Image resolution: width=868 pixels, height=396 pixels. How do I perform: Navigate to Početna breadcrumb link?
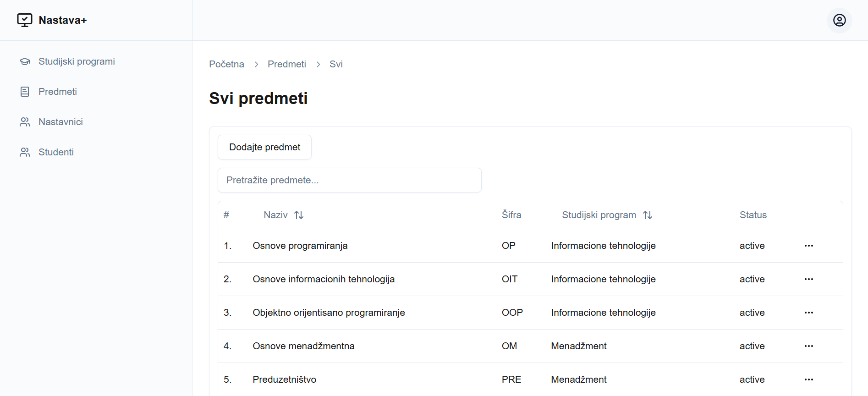[226, 64]
